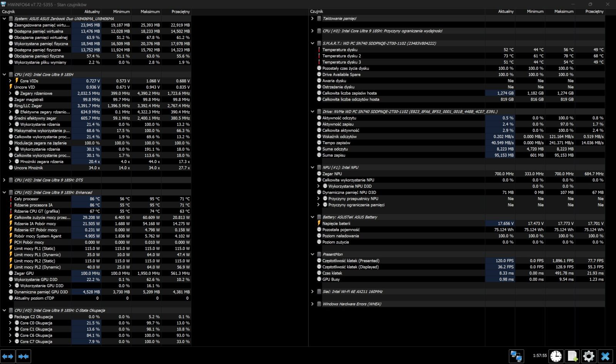Collapse the Battery: ASUSTeK ASUS Battery group
616x364 pixels.
pyautogui.click(x=312, y=217)
